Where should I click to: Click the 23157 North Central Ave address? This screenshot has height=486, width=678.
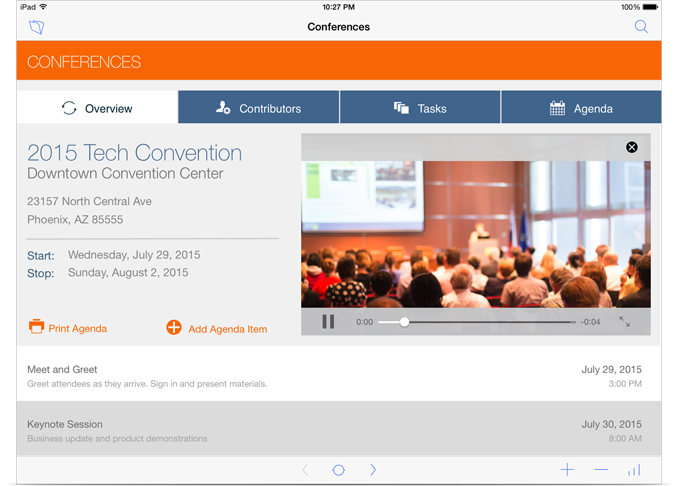click(90, 201)
